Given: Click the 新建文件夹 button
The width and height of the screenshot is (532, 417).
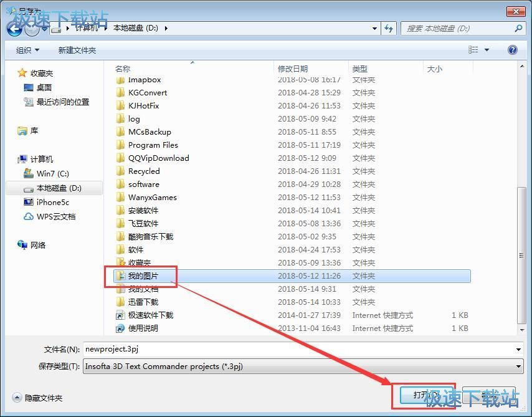Looking at the screenshot, I should (x=76, y=49).
